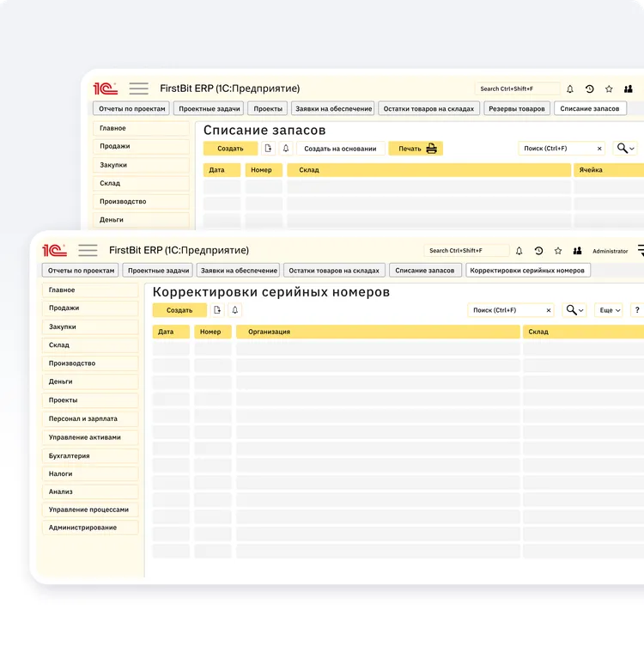Click the Создать на основании button

point(340,149)
